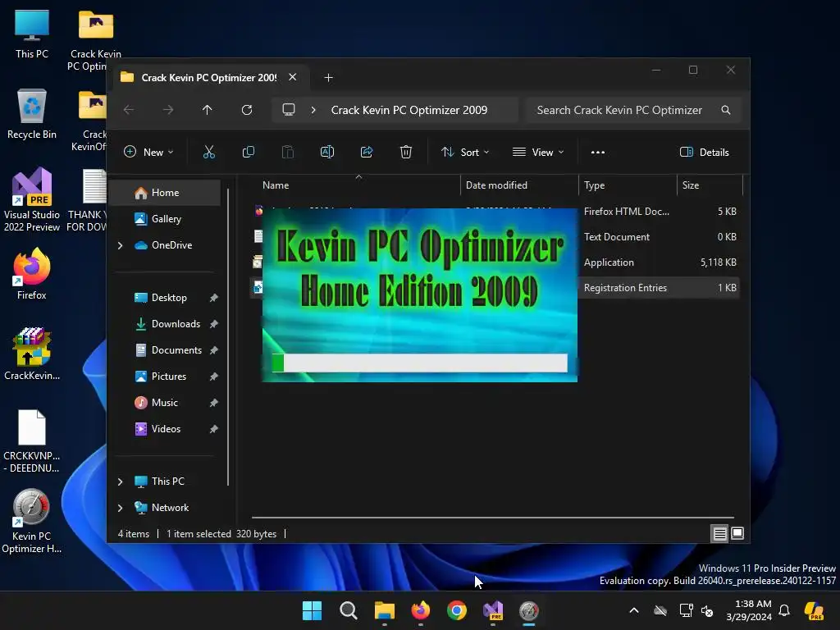The height and width of the screenshot is (630, 840).
Task: Open Videos quick access folder
Action: 166,429
